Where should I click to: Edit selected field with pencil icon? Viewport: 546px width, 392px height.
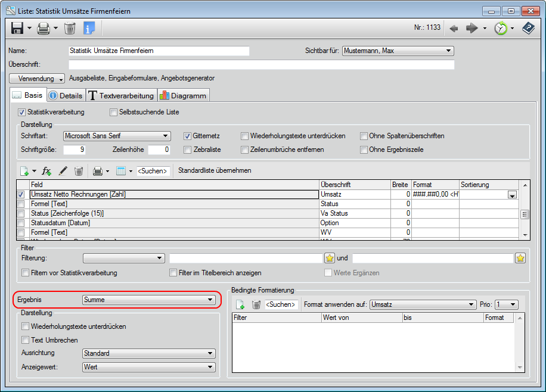pyautogui.click(x=63, y=171)
